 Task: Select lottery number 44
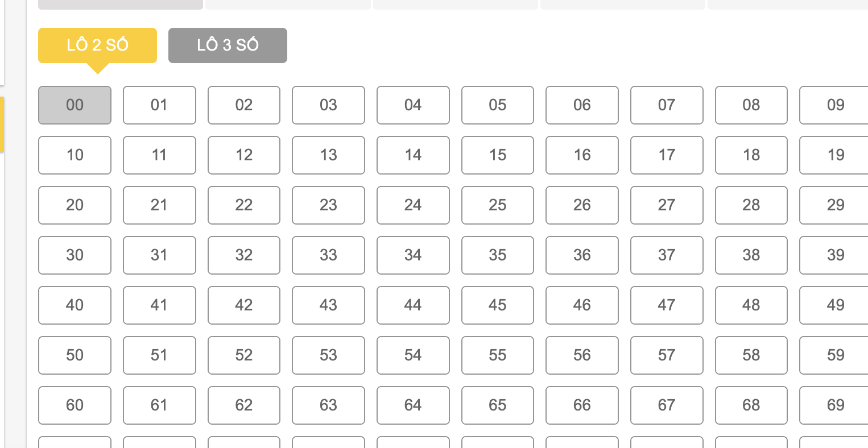pos(413,305)
